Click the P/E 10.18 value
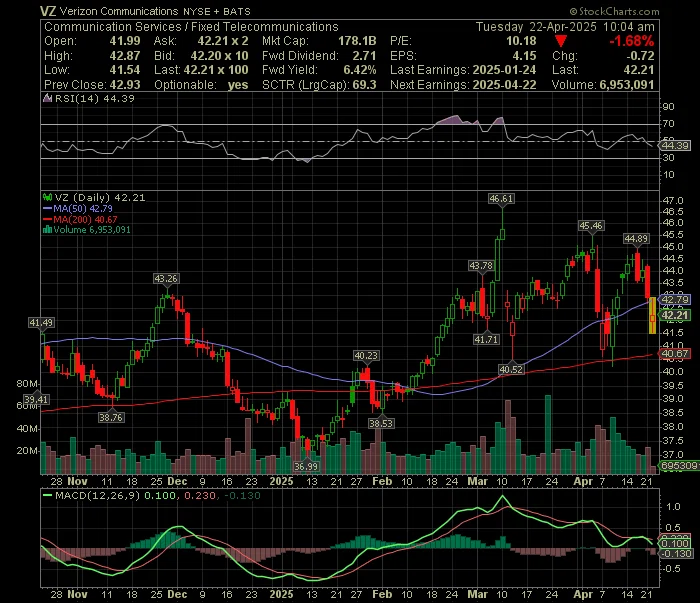The width and height of the screenshot is (700, 603). pyautogui.click(x=521, y=41)
